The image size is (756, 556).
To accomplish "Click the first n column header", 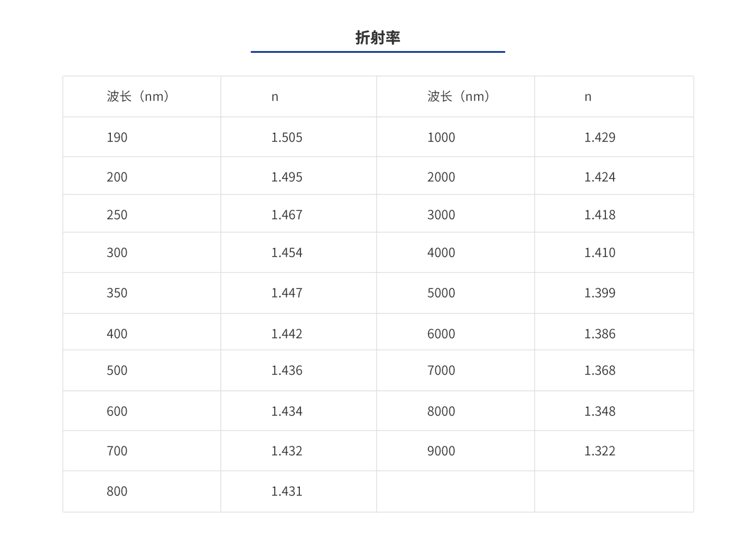I will [275, 96].
